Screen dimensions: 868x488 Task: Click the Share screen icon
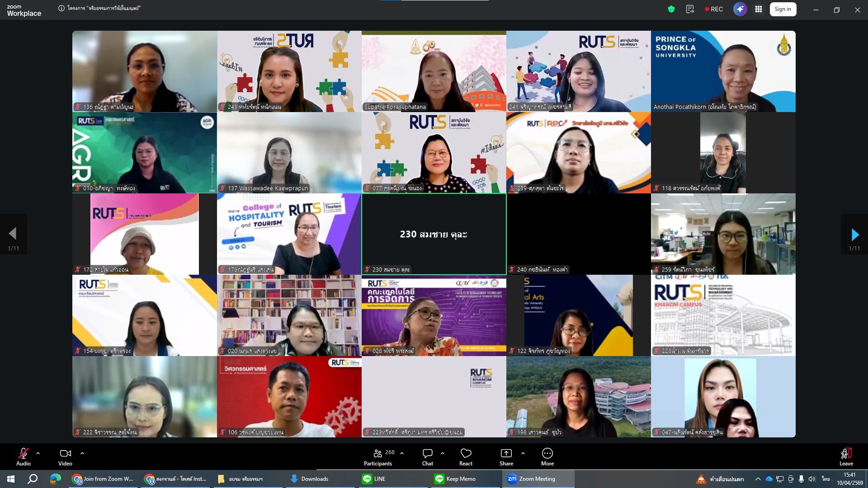[x=506, y=456]
